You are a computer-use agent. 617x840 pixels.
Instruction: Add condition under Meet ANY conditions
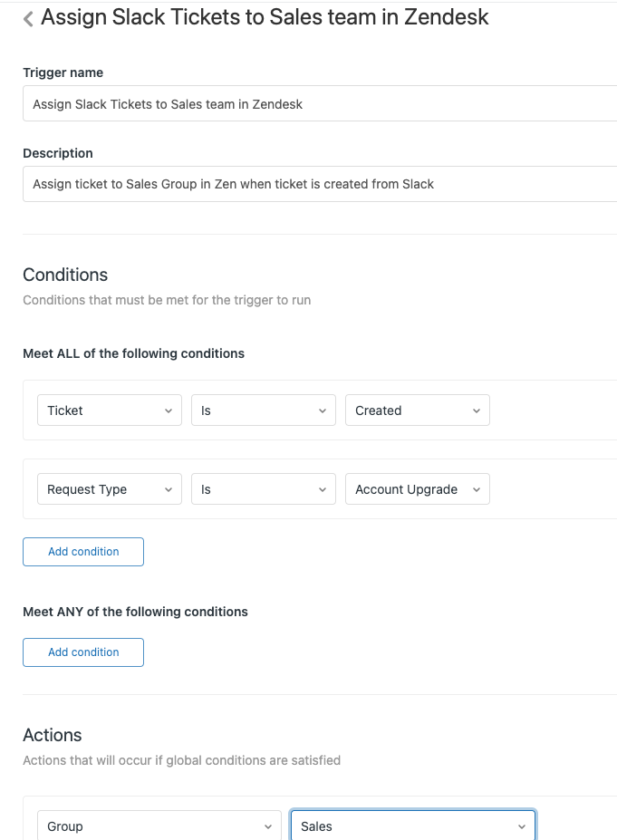(x=83, y=652)
